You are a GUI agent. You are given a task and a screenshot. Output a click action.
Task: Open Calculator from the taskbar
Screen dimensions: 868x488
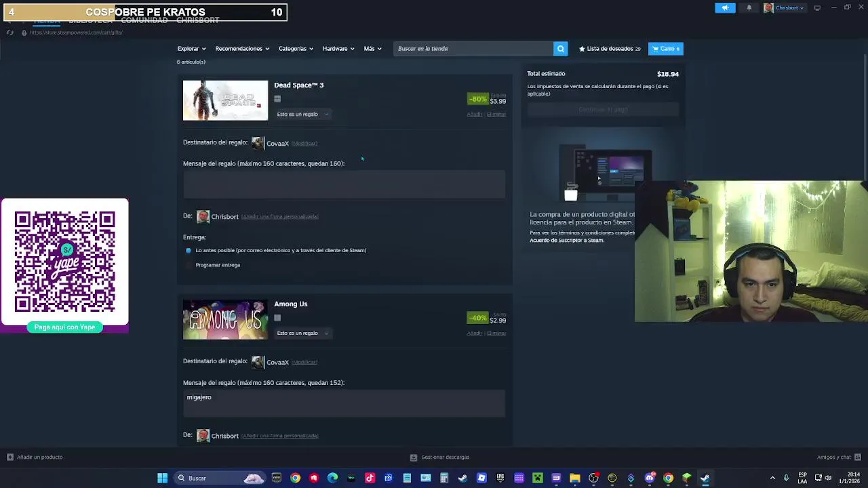click(x=443, y=478)
